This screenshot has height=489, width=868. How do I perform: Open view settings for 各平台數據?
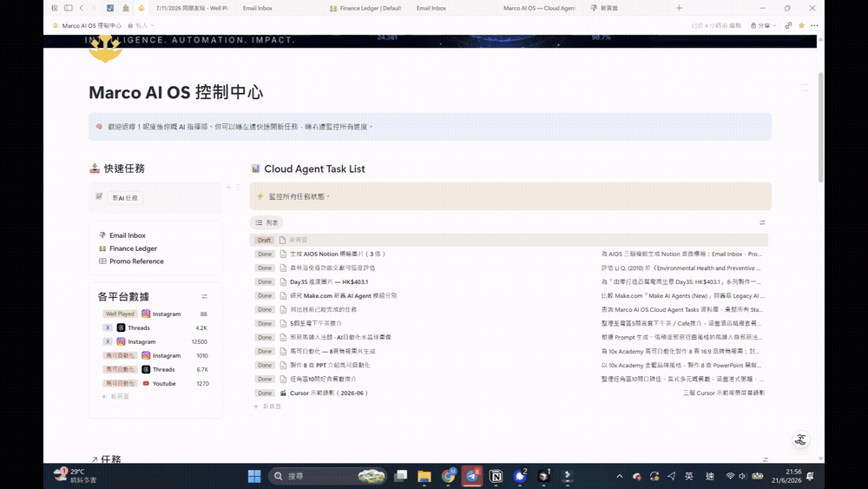[204, 297]
